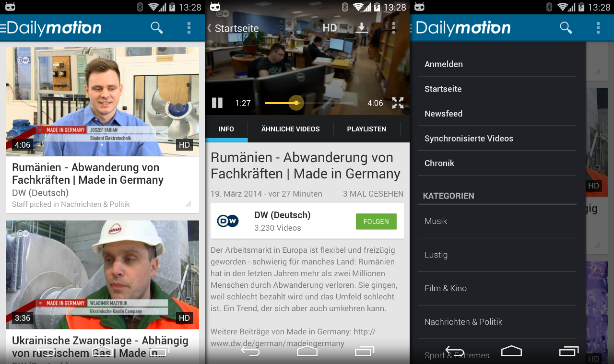Click Dailymotion logo in left screen

coord(54,28)
